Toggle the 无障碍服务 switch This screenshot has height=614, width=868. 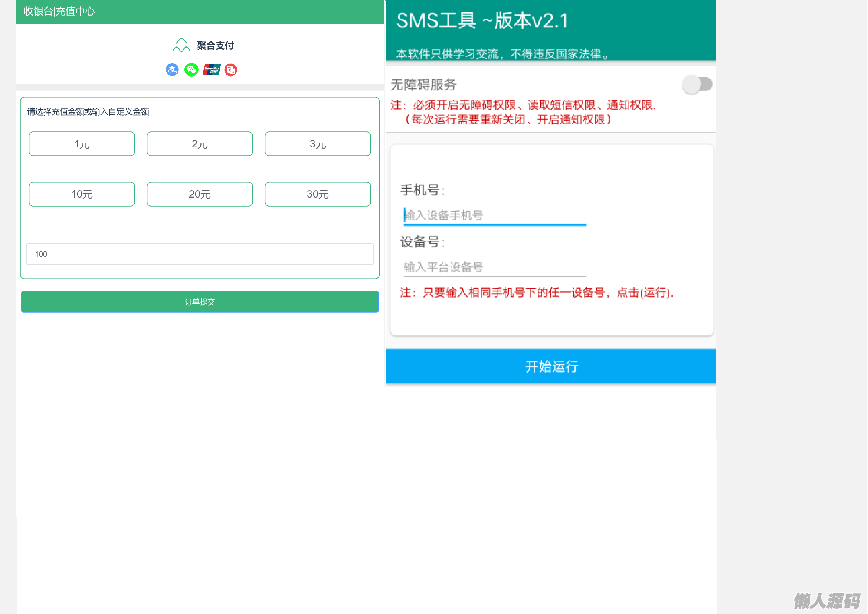tap(697, 84)
